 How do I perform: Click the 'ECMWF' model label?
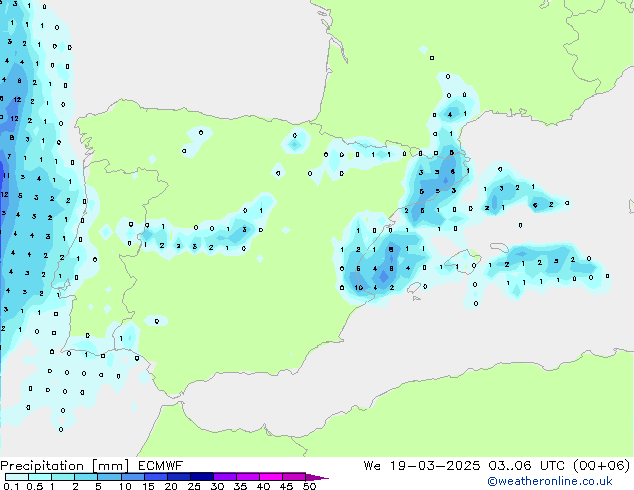point(161,466)
